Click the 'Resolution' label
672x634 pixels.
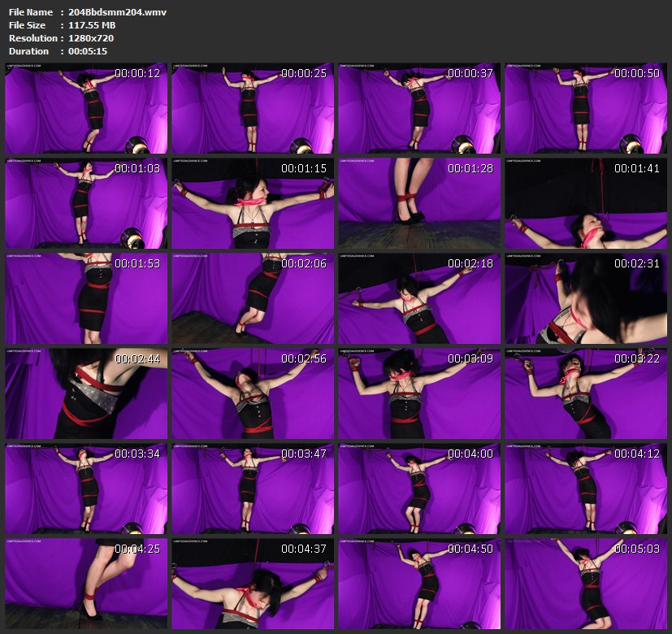33,38
